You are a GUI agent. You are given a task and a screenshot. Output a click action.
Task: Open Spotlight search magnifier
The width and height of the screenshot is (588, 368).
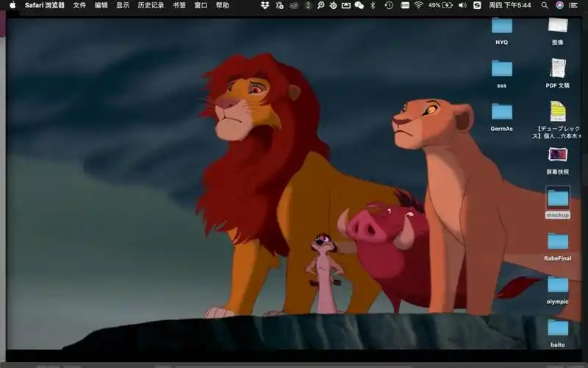(545, 5)
